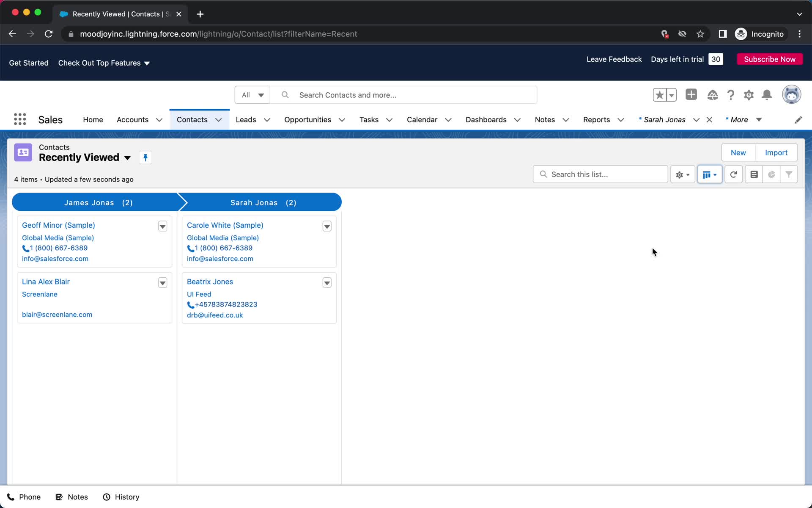Focus the Search Contacts and more field
This screenshot has height=508, width=812.
404,95
